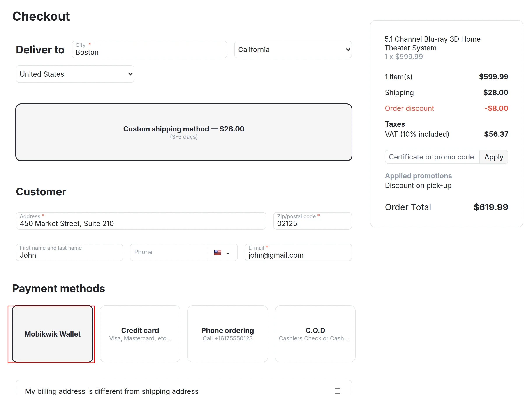The height and width of the screenshot is (395, 532).
Task: Edit the Address field
Action: (x=141, y=221)
